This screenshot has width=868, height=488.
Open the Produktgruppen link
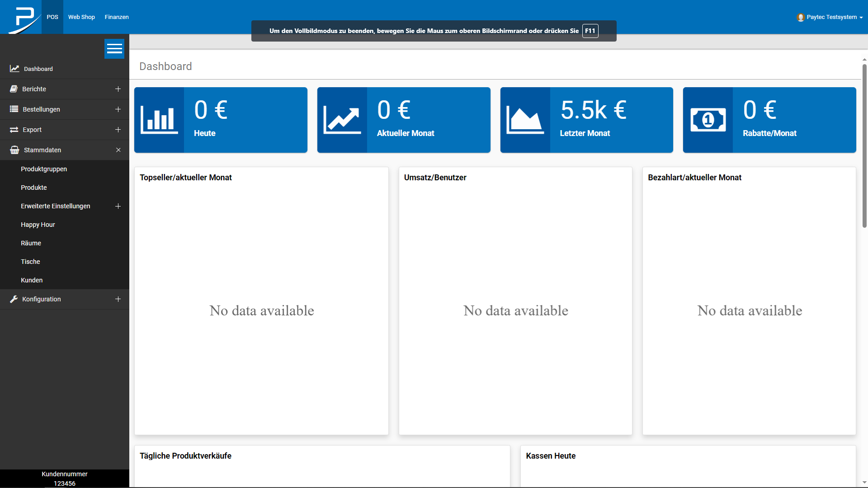tap(44, 169)
